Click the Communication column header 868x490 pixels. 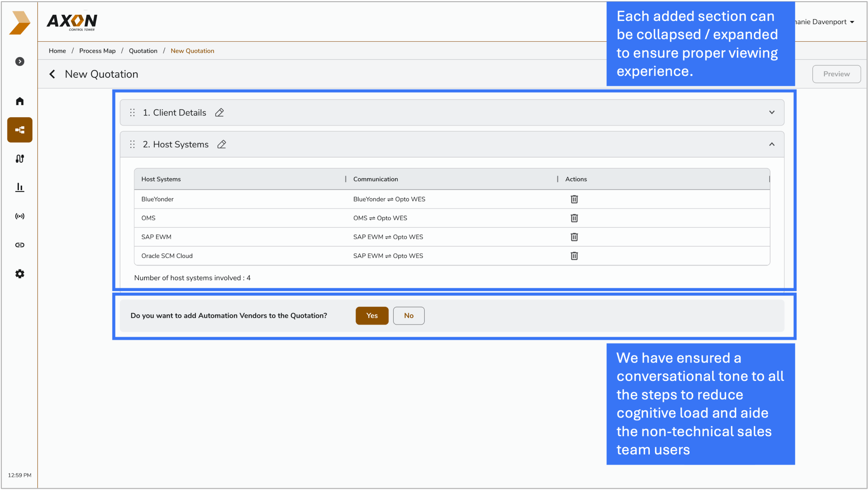tap(375, 179)
